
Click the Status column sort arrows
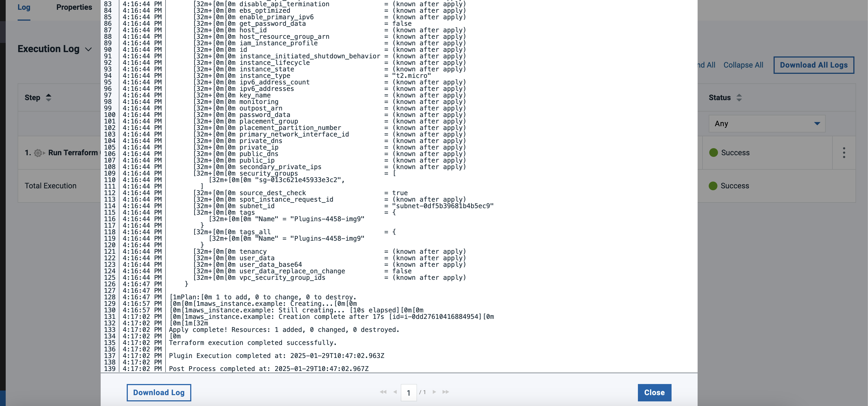739,98
